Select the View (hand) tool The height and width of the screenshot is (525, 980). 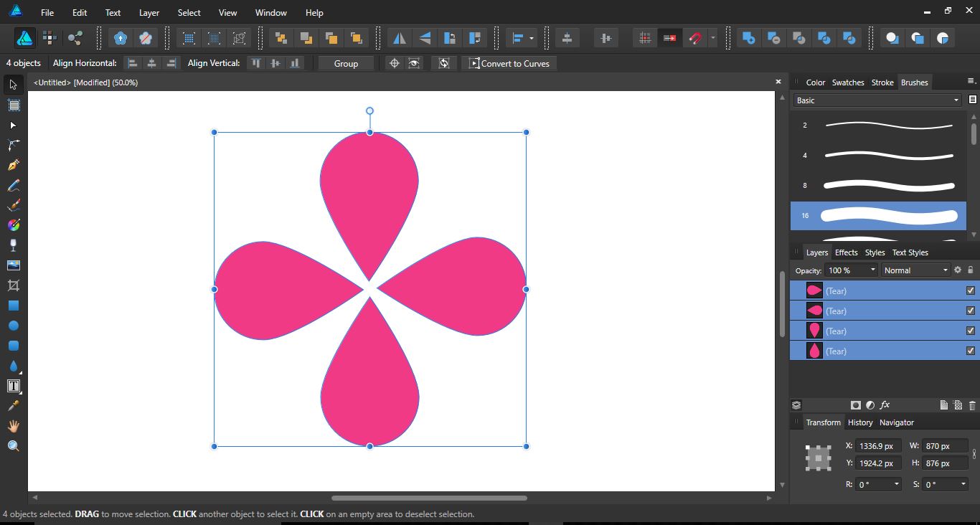coord(13,426)
